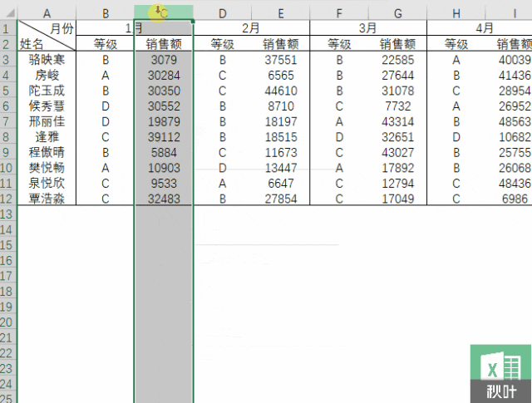Click 销售额 header in column G
The image size is (532, 403).
coord(397,44)
